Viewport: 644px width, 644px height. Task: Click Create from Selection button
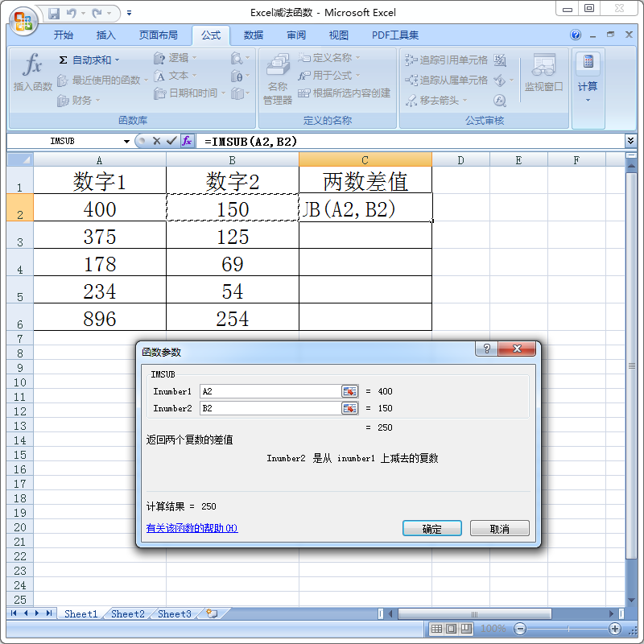(x=345, y=93)
